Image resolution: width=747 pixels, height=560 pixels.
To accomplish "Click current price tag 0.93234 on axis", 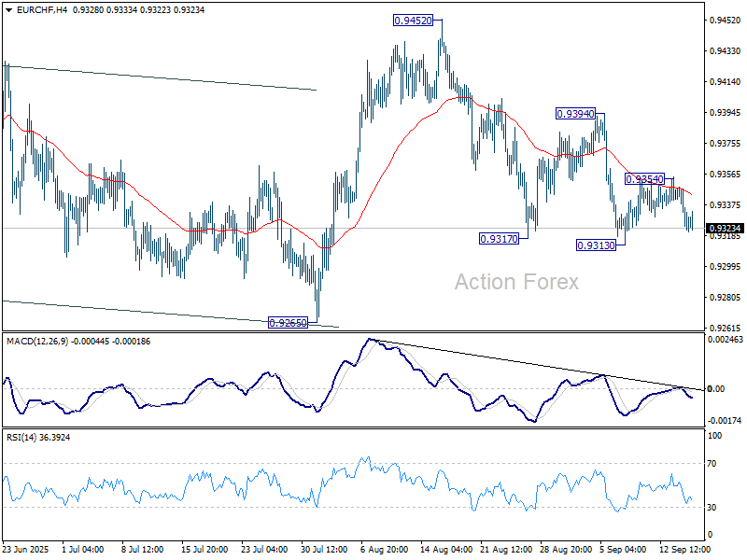I will (x=725, y=228).
